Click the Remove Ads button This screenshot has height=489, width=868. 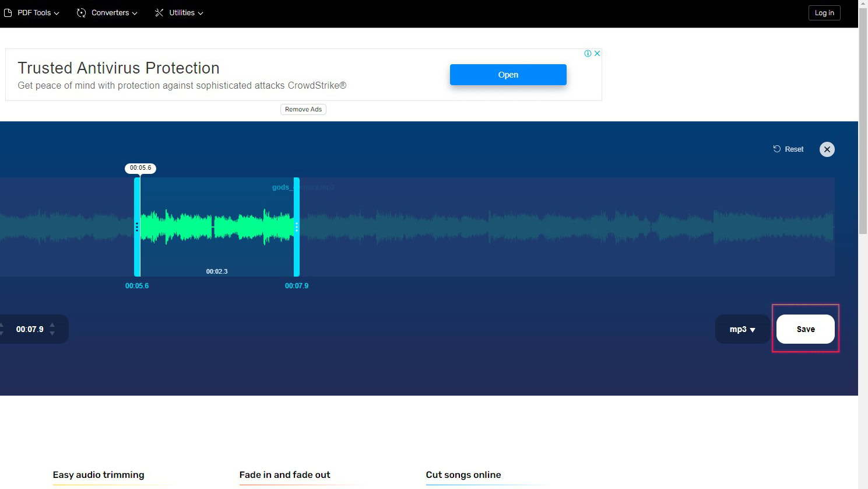303,110
